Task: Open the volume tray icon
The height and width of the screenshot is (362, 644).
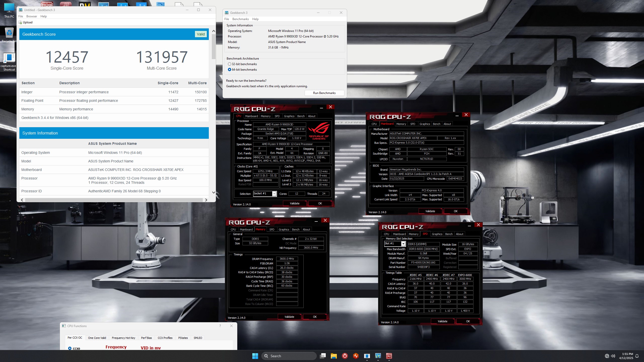Action: pos(613,356)
